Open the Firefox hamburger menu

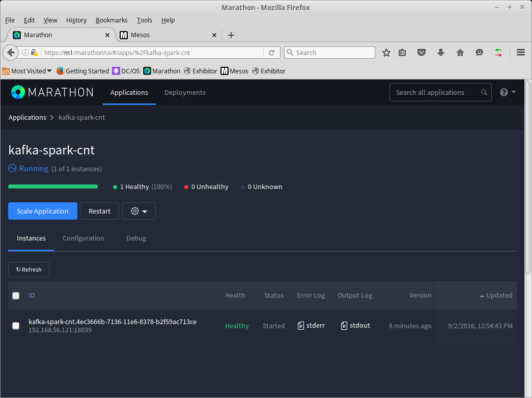[521, 52]
